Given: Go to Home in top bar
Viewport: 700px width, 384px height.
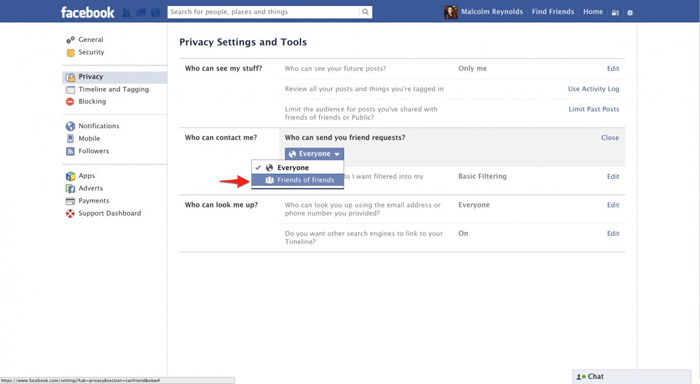Looking at the screenshot, I should pyautogui.click(x=593, y=12).
